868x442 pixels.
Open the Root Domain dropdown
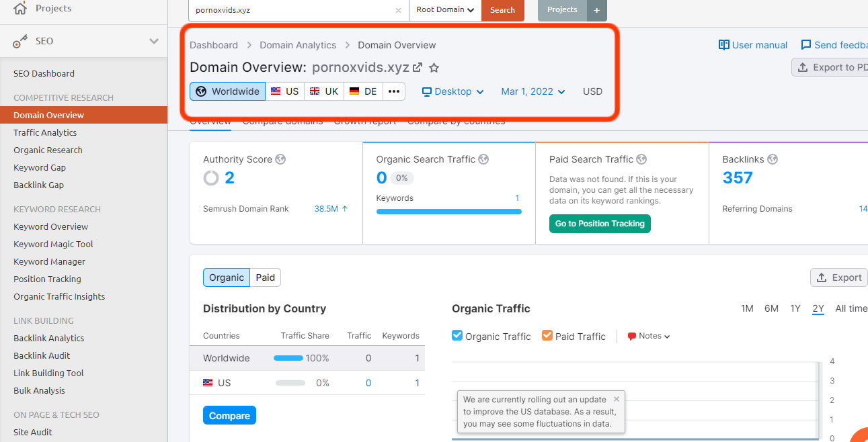pyautogui.click(x=445, y=10)
